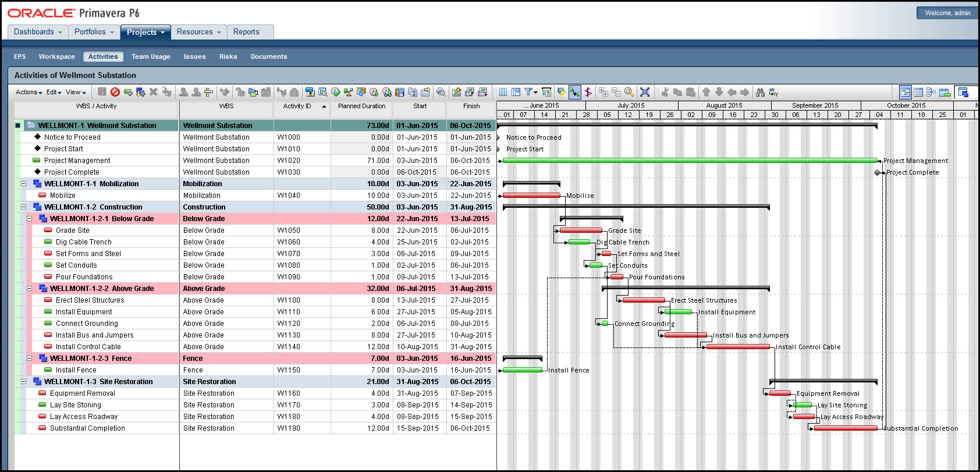Switch to the Documents tab
The width and height of the screenshot is (980, 472).
click(x=269, y=56)
